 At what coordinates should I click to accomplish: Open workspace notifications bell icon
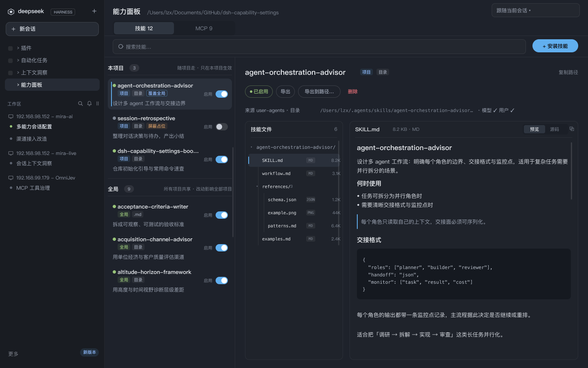[x=89, y=103]
